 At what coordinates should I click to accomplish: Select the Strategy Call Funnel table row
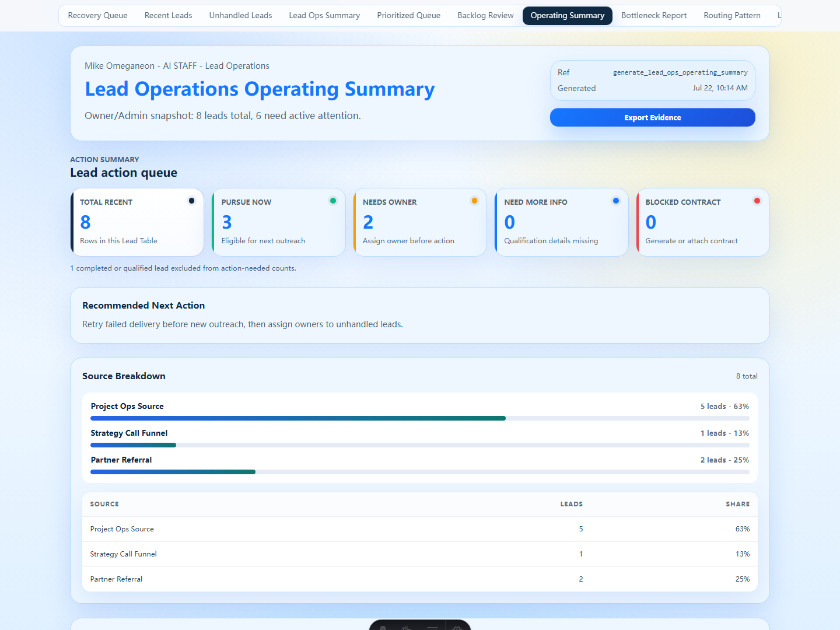pos(420,554)
